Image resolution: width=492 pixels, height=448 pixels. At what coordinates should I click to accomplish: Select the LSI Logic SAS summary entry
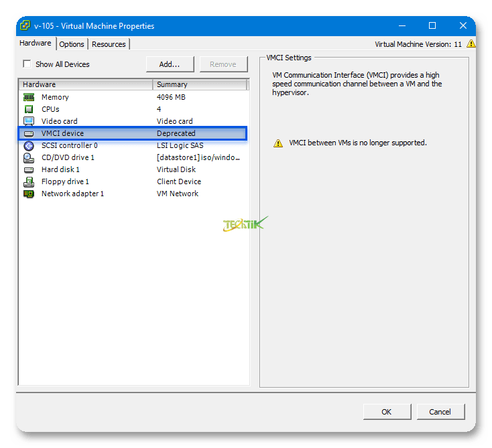pyautogui.click(x=180, y=145)
